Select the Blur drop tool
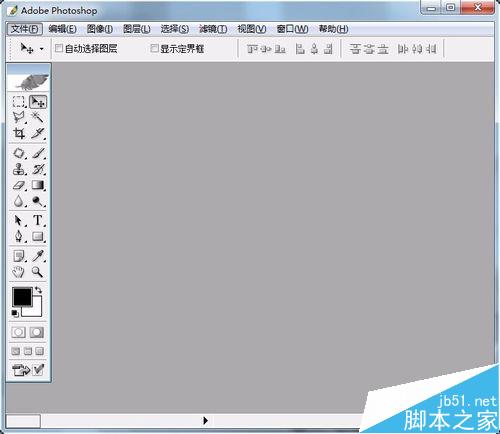The width and height of the screenshot is (500, 434). pos(19,201)
